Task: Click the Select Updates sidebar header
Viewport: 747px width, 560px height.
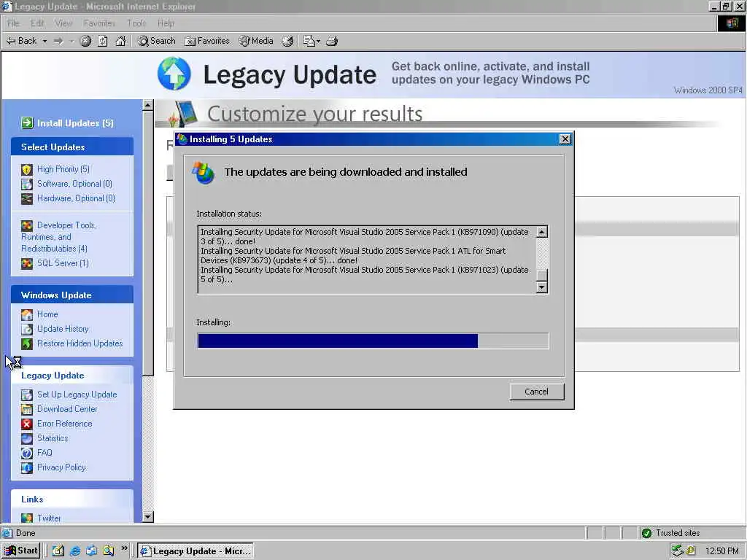Action: (72, 147)
